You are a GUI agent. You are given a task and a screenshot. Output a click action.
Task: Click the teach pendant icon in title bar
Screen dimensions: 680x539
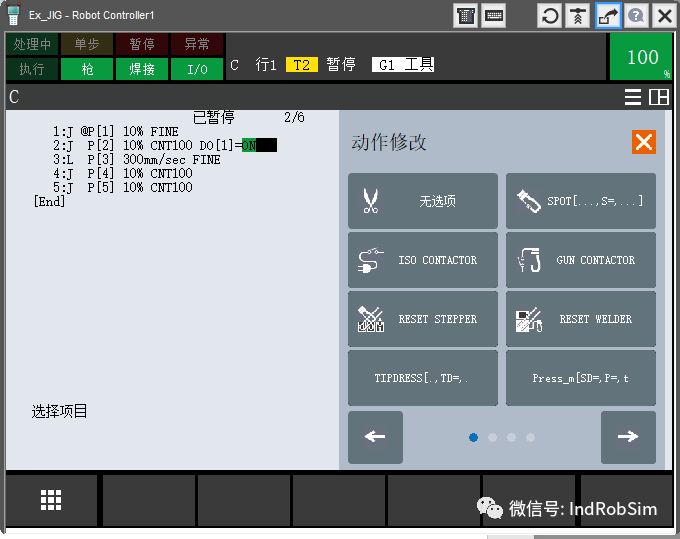(13, 14)
